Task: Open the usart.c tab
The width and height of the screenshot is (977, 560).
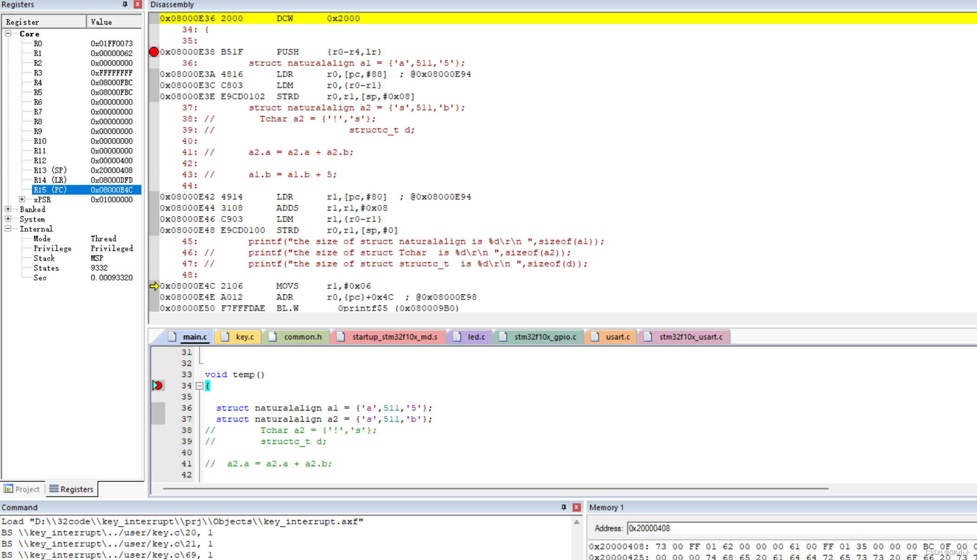Action: coord(611,337)
